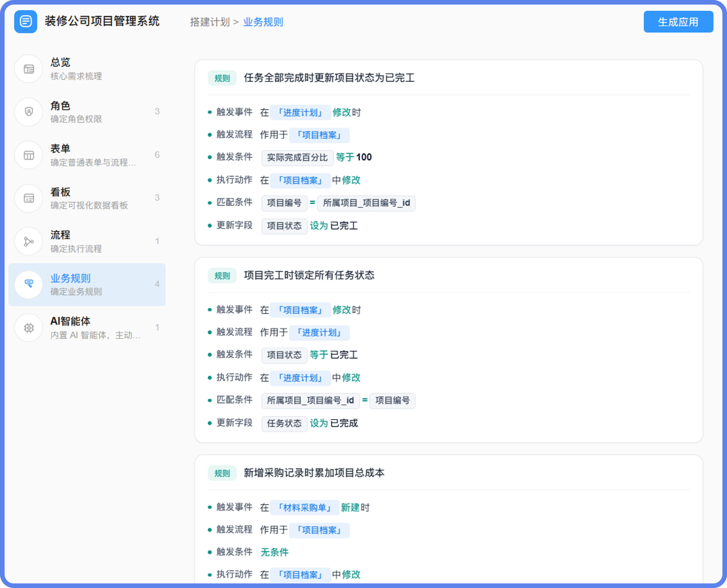Open the AI智能体 sidebar section
This screenshot has width=727, height=588.
[x=87, y=328]
